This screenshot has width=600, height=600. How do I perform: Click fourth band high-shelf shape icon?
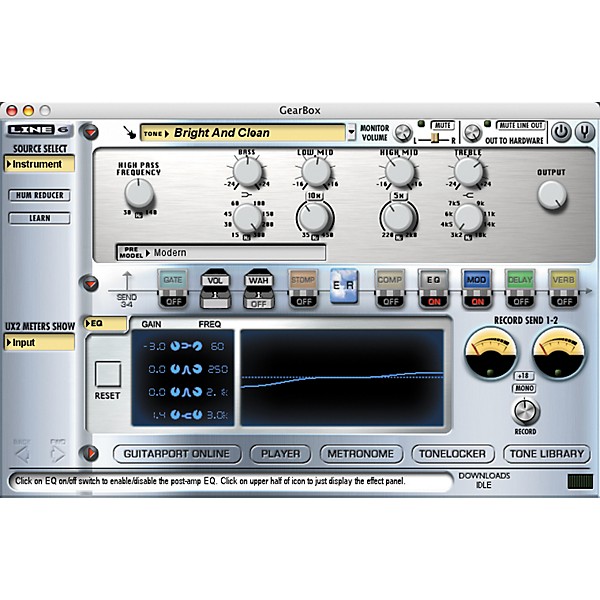click(186, 415)
